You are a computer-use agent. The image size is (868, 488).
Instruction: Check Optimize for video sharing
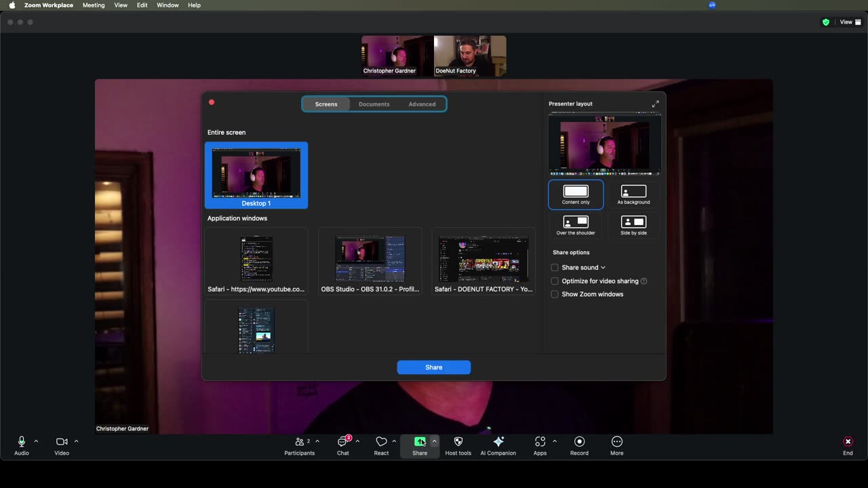point(555,281)
